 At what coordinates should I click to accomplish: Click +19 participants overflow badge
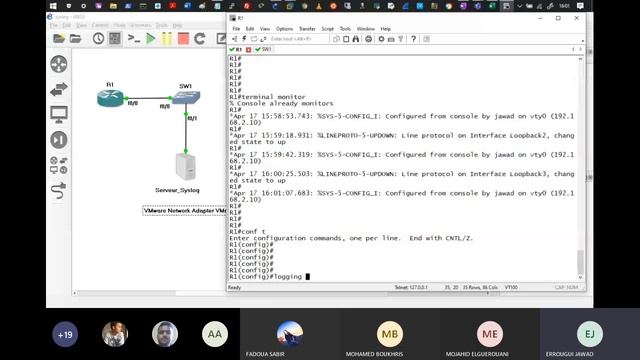65,335
